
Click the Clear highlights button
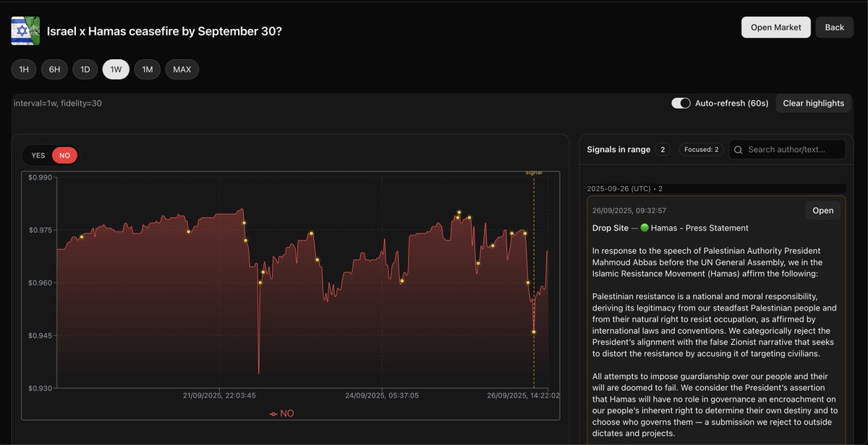[813, 103]
